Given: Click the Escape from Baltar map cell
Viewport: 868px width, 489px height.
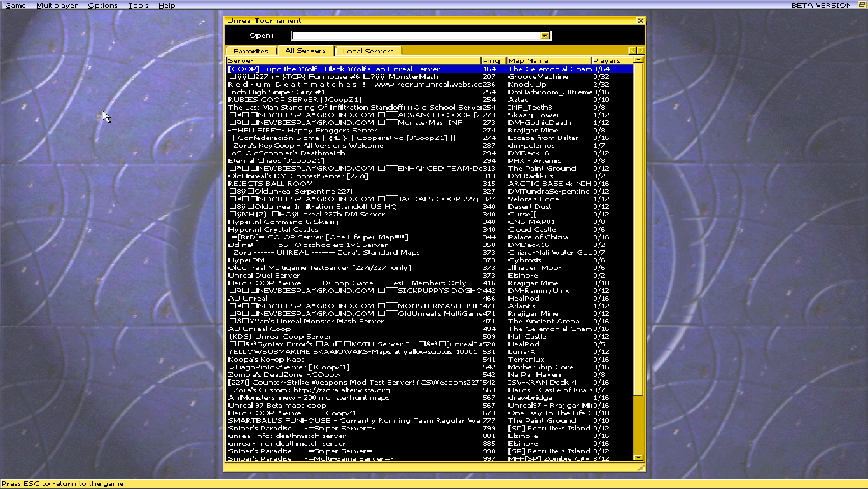Looking at the screenshot, I should [543, 138].
